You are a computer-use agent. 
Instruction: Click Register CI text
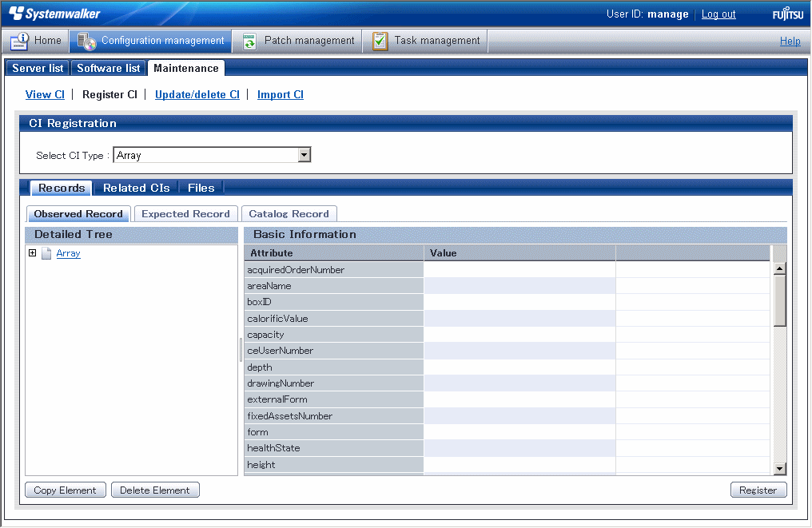coord(109,95)
